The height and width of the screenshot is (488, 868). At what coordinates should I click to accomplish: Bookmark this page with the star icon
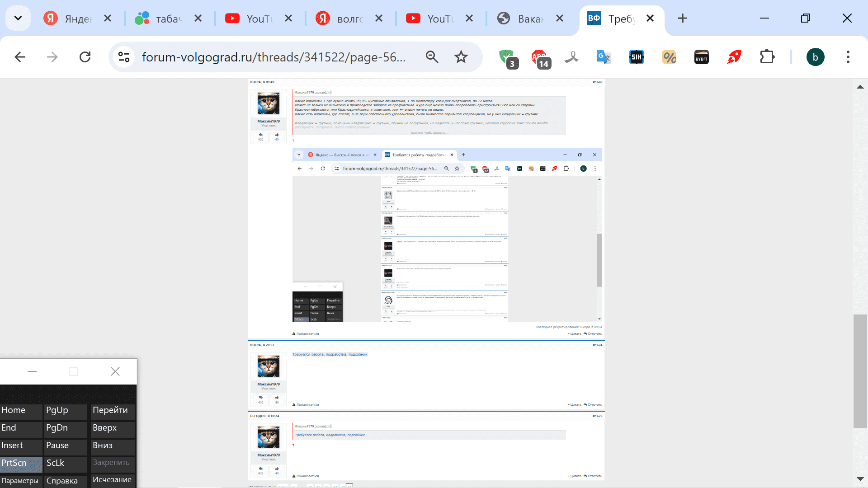(461, 57)
